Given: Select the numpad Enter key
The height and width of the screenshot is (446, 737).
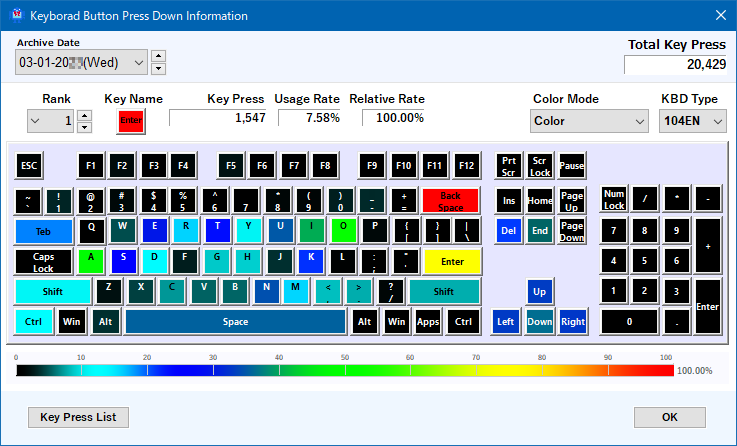Looking at the screenshot, I should coord(707,307).
